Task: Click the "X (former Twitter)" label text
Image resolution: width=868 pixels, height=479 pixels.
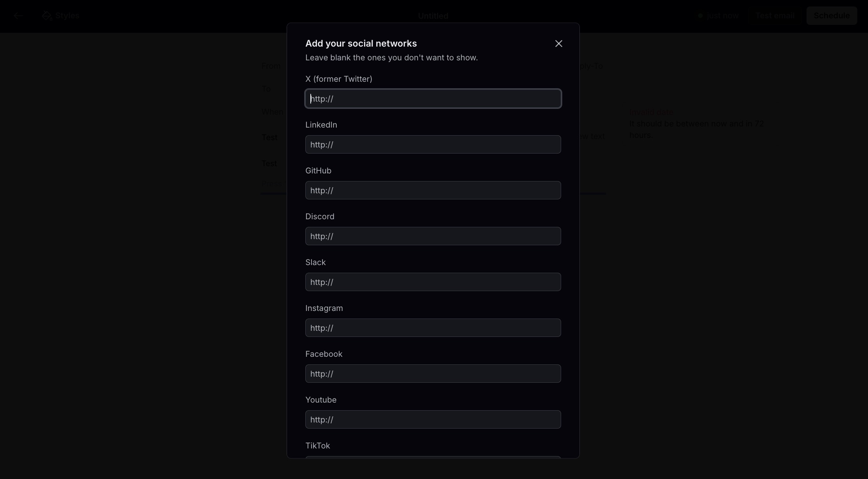Action: [339, 79]
